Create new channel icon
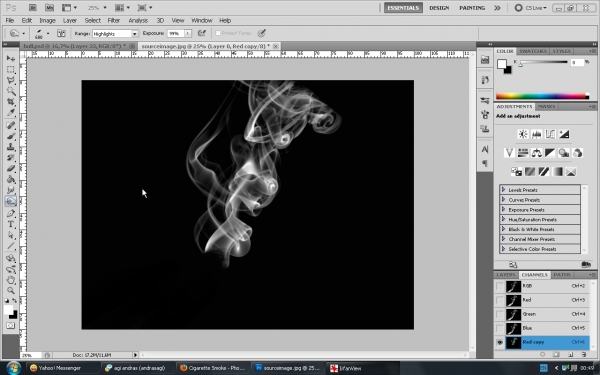This screenshot has height=375, width=600. point(570,355)
